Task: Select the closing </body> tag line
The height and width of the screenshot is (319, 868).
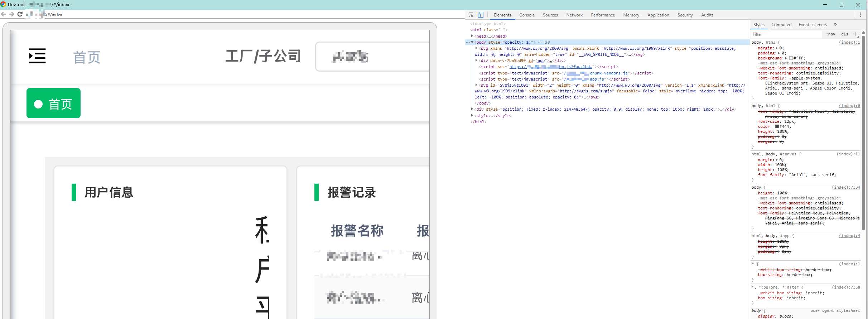Action: (483, 103)
